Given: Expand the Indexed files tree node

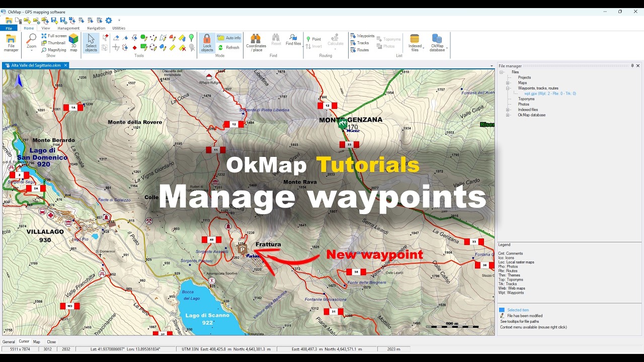Looking at the screenshot, I should coord(508,110).
